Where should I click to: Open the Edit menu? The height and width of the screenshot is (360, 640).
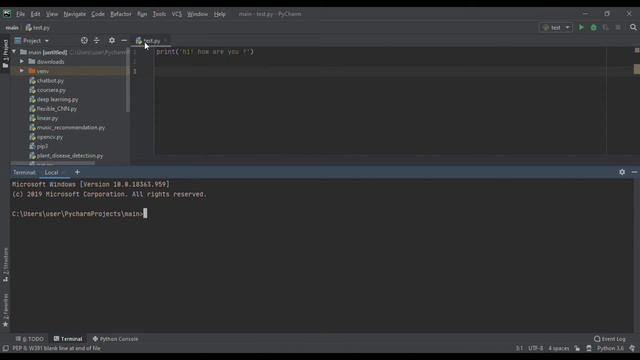(36, 14)
